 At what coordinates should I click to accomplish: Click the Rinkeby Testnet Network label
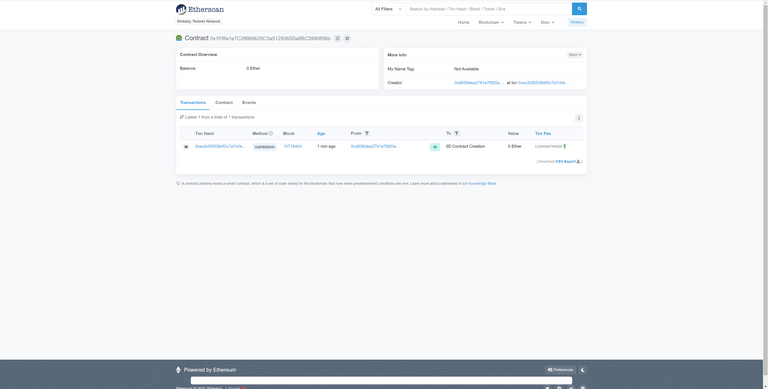point(199,22)
